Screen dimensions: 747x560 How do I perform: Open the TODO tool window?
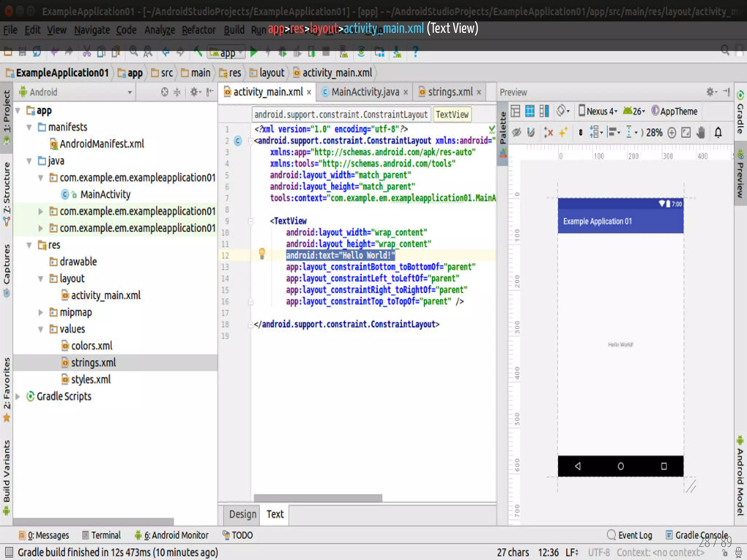tap(237, 536)
